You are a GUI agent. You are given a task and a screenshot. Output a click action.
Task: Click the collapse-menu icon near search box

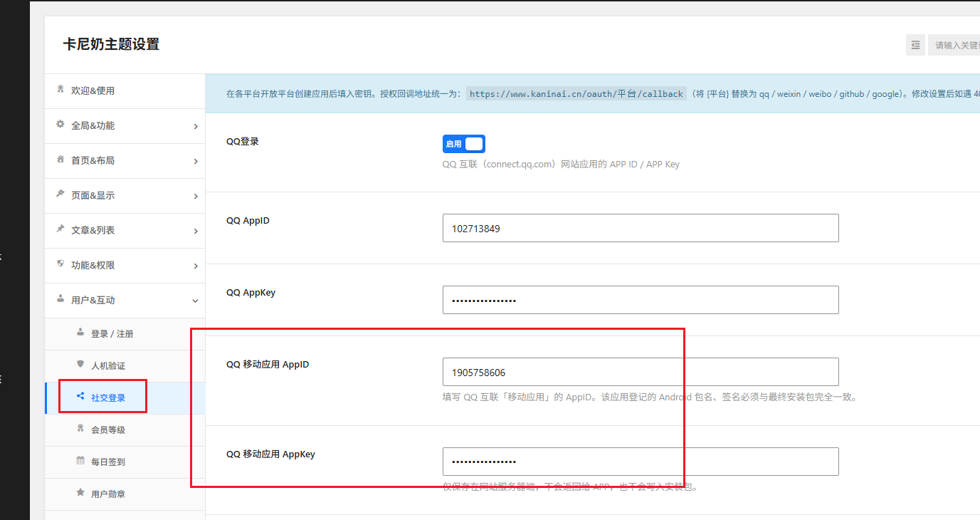coord(915,45)
